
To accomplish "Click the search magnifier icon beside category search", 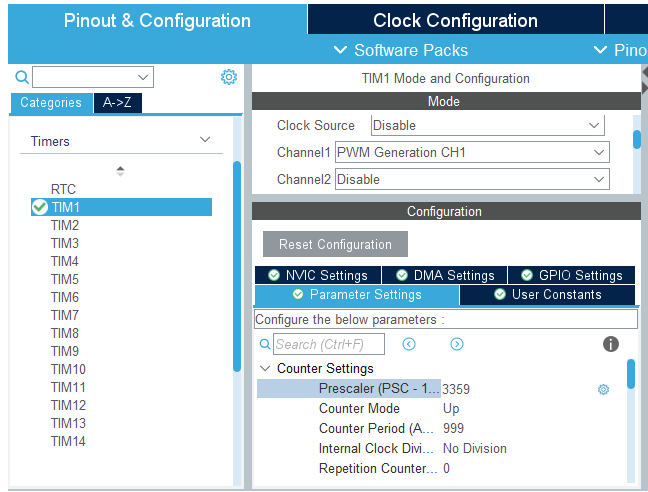I will coord(22,77).
